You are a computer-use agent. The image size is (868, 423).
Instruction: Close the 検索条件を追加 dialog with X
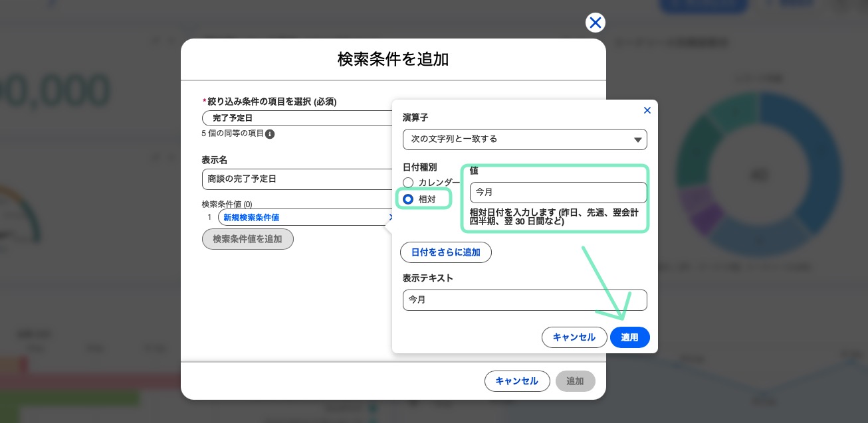pyautogui.click(x=596, y=23)
